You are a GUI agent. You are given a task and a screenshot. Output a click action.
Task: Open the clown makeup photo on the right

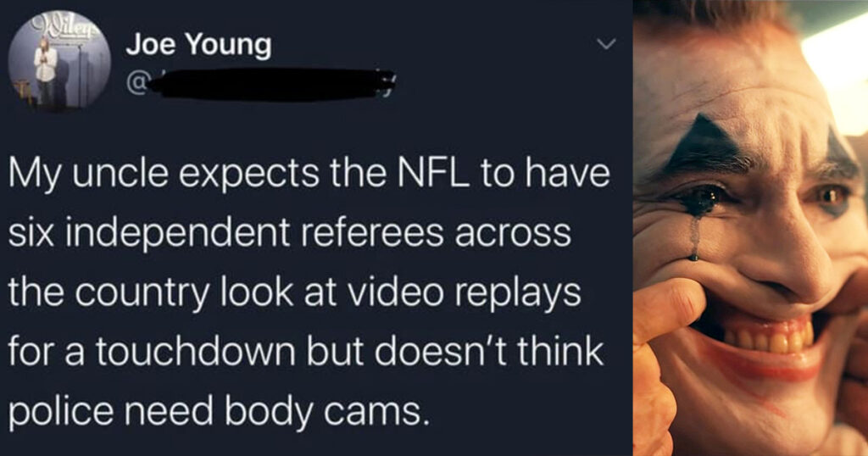click(750, 228)
